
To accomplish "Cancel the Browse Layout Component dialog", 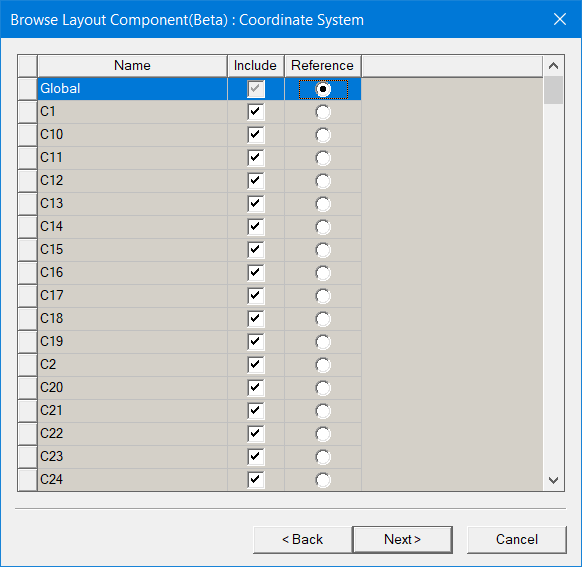I will click(x=517, y=539).
